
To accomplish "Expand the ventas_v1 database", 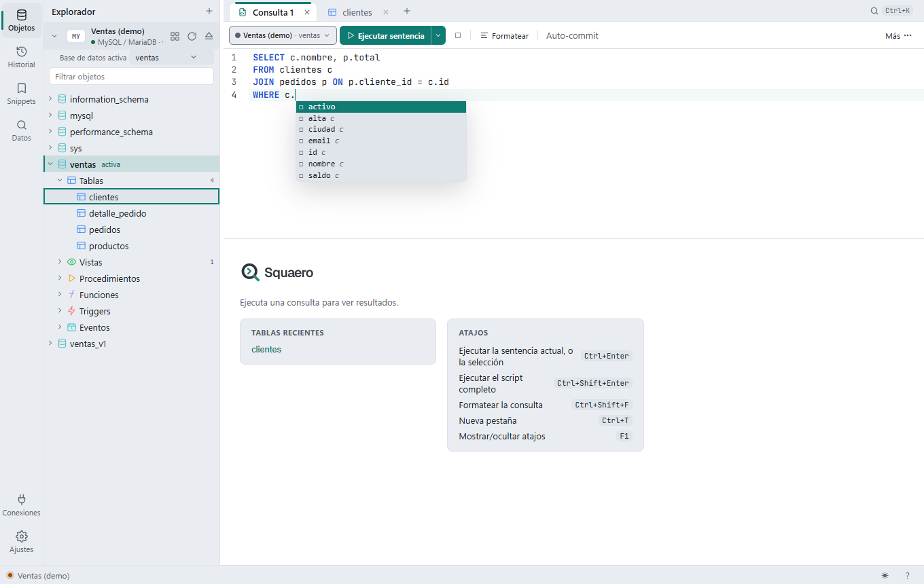I will [x=50, y=344].
